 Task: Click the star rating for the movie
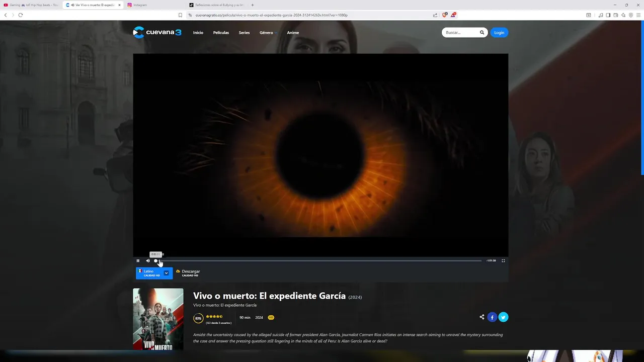coord(214,316)
